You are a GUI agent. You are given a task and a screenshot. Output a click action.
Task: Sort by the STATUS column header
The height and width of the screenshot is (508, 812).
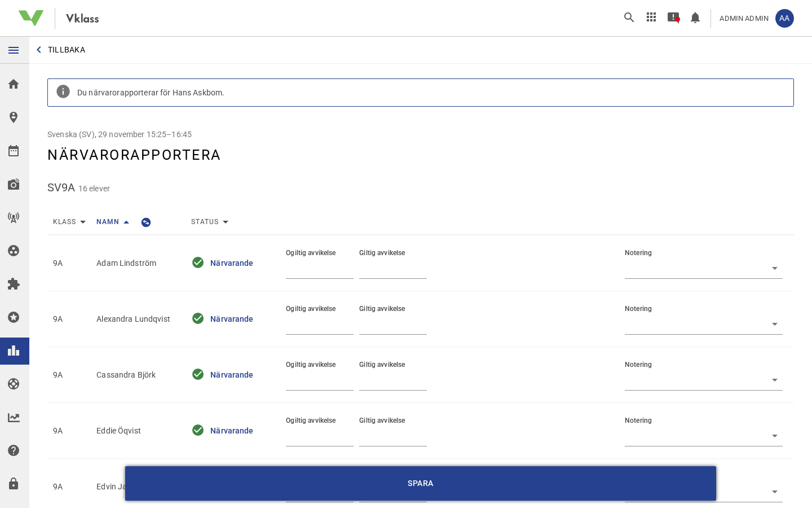point(210,222)
